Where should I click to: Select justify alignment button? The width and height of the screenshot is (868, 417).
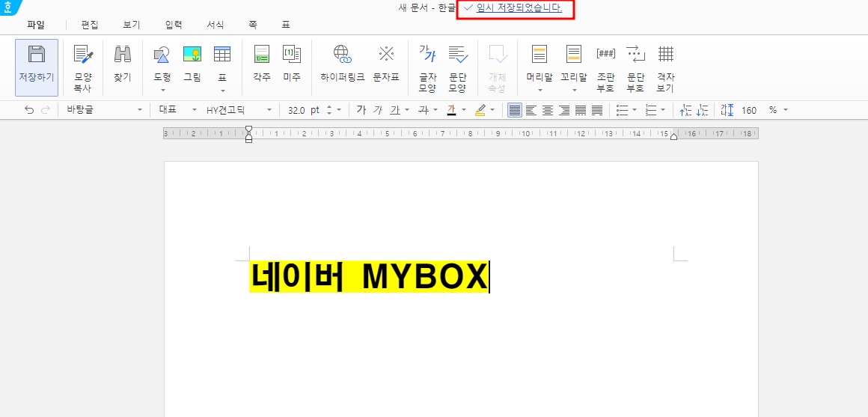click(515, 110)
